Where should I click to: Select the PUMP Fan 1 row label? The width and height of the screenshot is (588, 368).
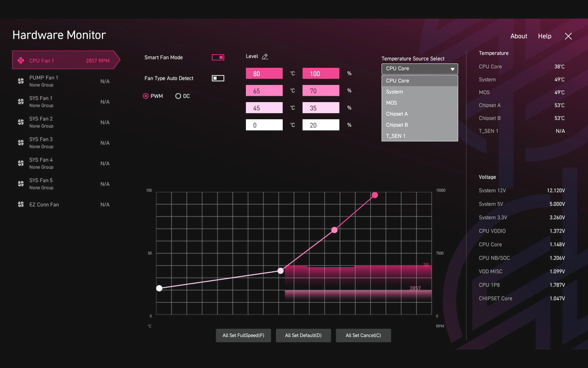(x=44, y=78)
